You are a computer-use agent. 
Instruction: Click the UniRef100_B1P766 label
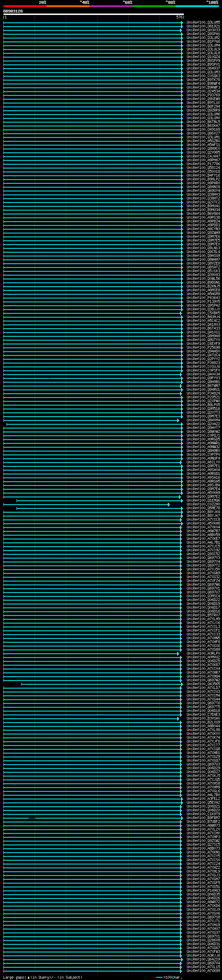tap(203, 41)
